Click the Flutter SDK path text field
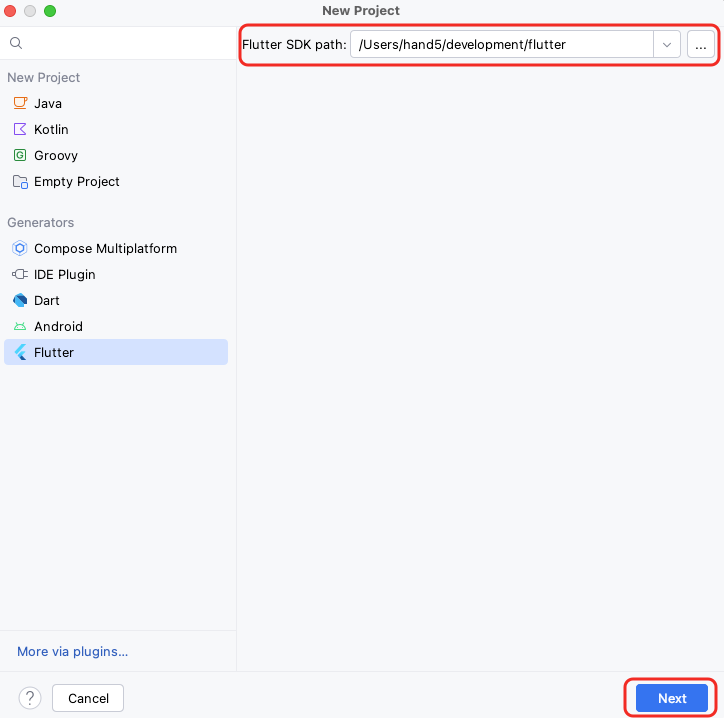 pyautogui.click(x=502, y=45)
